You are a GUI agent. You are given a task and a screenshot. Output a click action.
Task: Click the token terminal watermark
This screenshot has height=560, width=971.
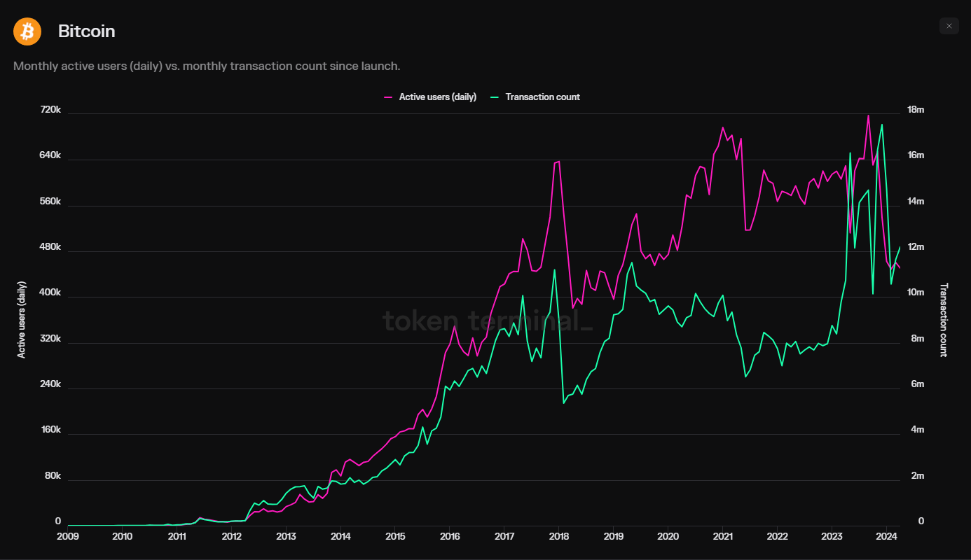point(486,321)
